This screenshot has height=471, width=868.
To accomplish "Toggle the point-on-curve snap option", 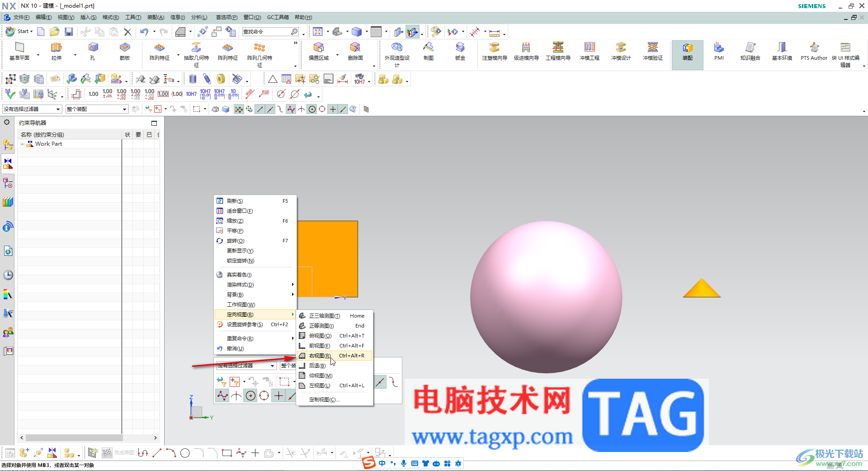I will coord(343,109).
